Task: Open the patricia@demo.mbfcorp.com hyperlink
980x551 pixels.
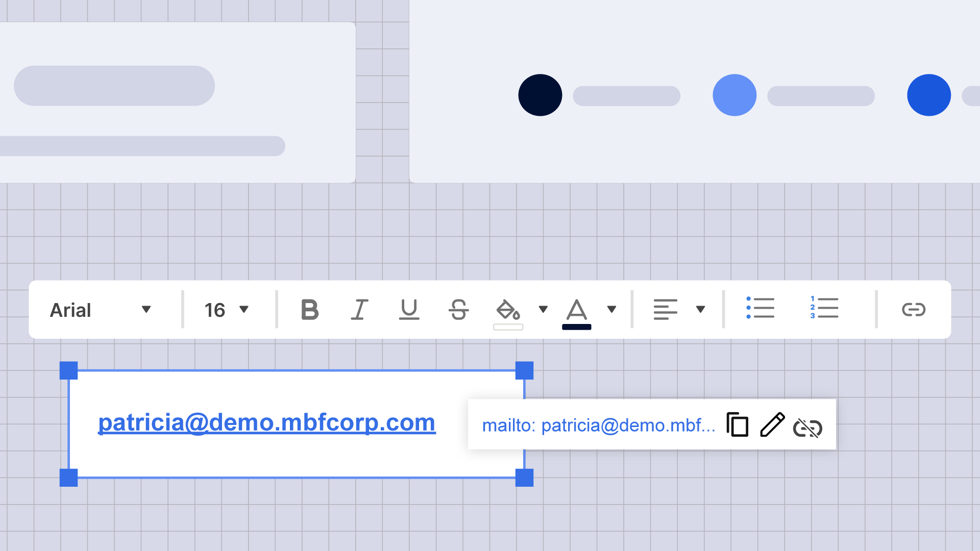Action: coord(266,423)
